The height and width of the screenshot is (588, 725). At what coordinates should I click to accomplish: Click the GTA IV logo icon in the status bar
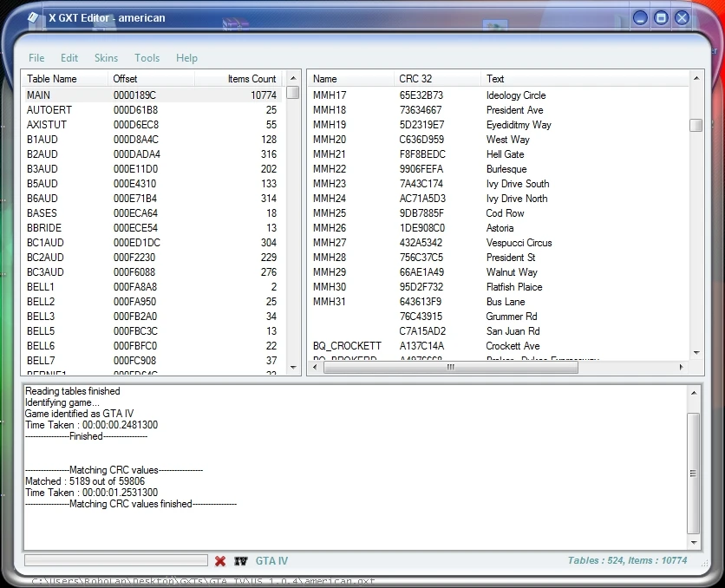click(x=240, y=560)
